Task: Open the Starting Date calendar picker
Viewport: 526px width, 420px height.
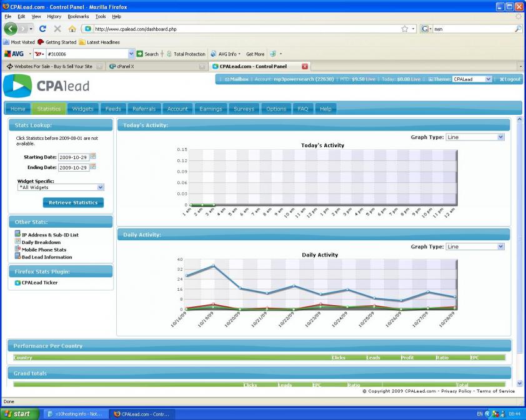Action: pos(93,157)
